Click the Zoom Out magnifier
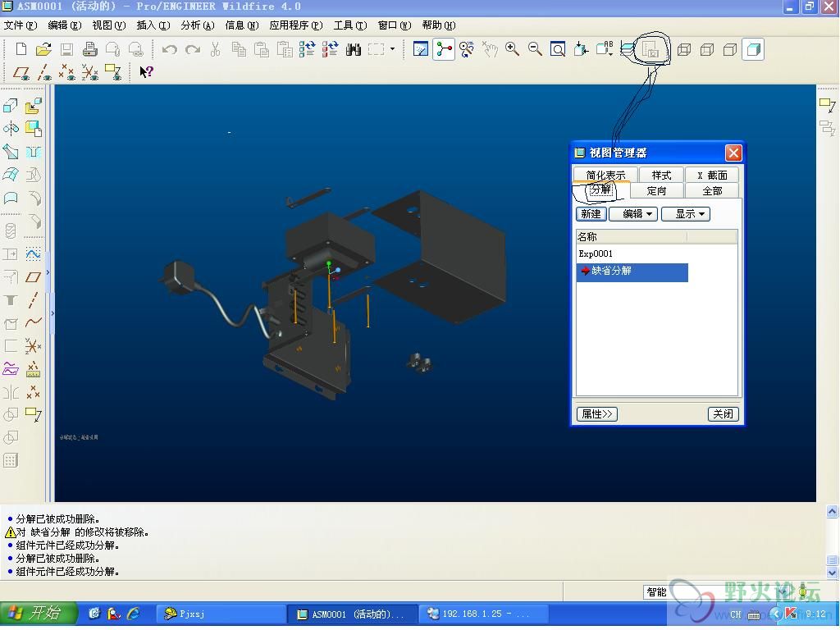Image resolution: width=840 pixels, height=630 pixels. 535,50
